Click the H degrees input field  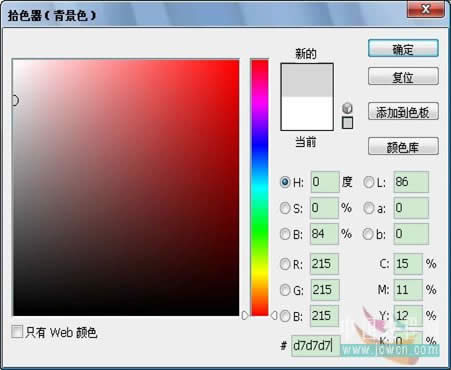[x=325, y=182]
